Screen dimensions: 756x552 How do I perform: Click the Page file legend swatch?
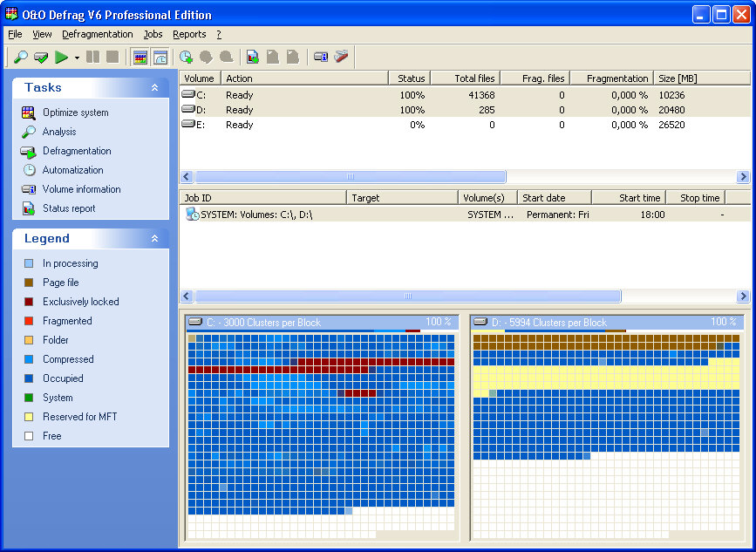coord(29,283)
